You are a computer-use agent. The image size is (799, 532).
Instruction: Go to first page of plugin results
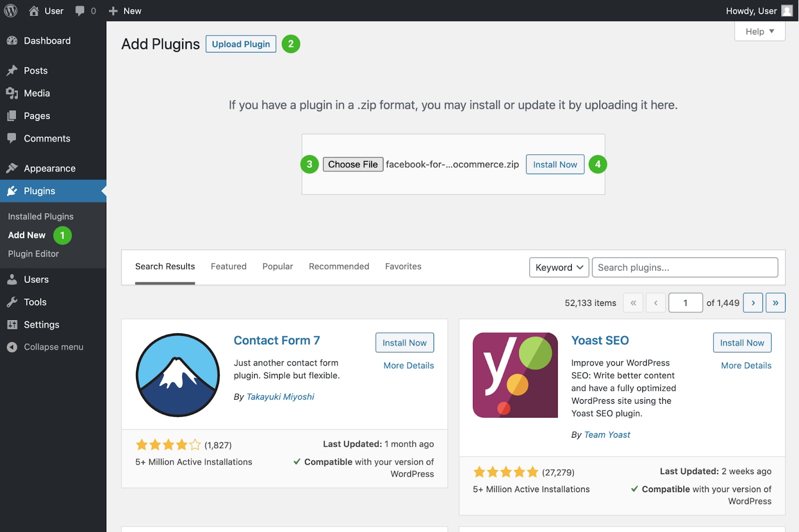[633, 303]
